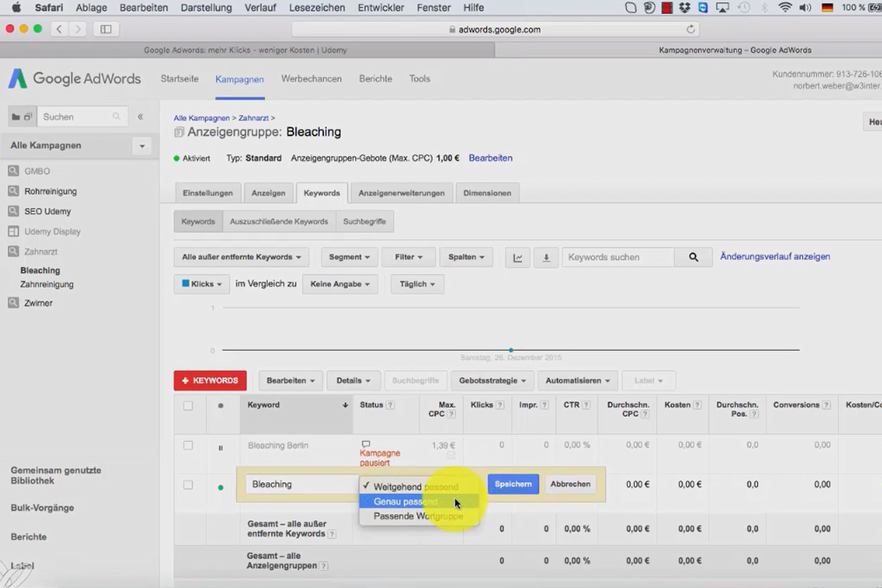Click the Alle Kampagnen breadcrumb link

pyautogui.click(x=201, y=118)
